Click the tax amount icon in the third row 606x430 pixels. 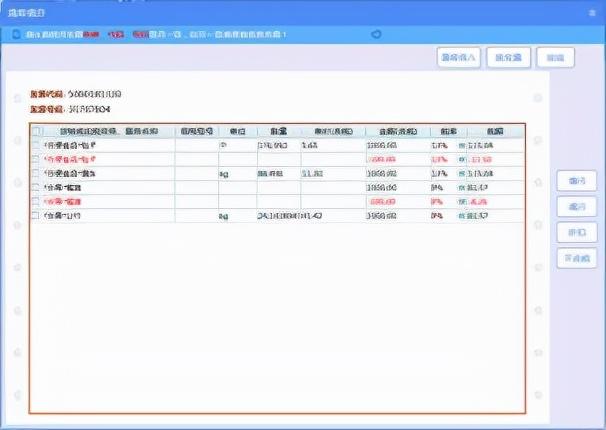(x=462, y=174)
